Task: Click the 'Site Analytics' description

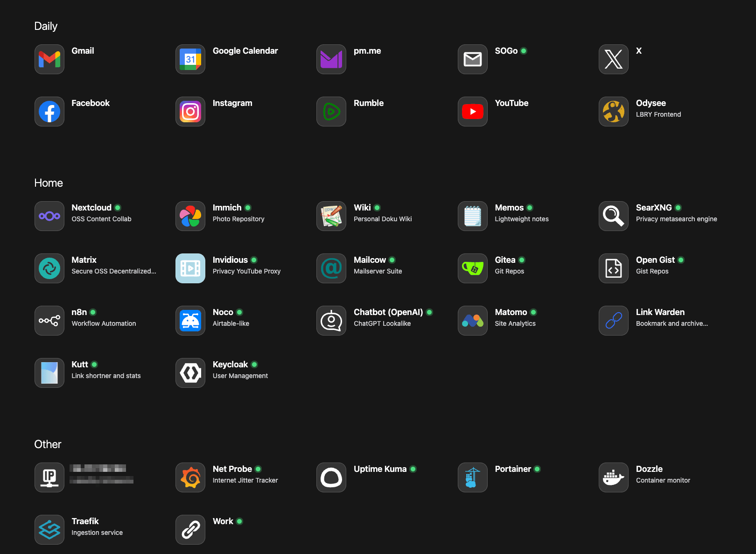Action: pos(515,323)
